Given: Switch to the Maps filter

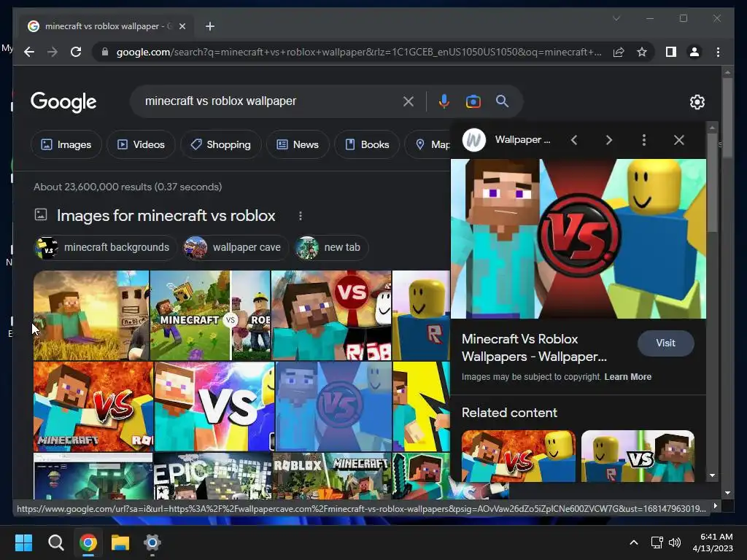Looking at the screenshot, I should click(427, 144).
